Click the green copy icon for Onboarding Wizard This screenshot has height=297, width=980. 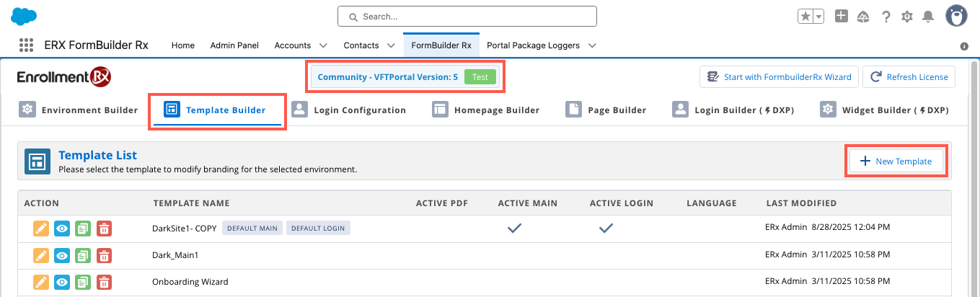[x=83, y=282]
